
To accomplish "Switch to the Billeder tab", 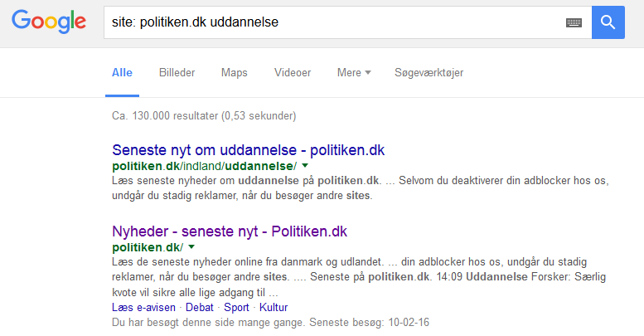I will tap(177, 72).
